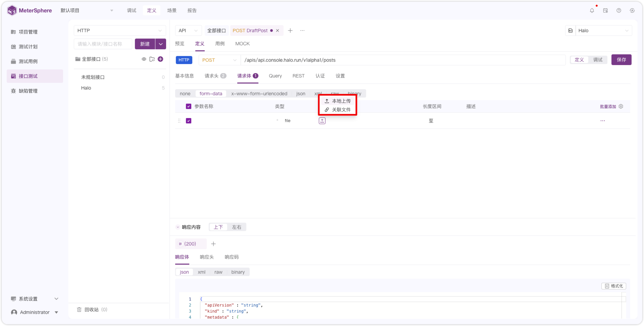Open table settings gear beside 批量添加
This screenshot has width=644, height=326.
621,106
